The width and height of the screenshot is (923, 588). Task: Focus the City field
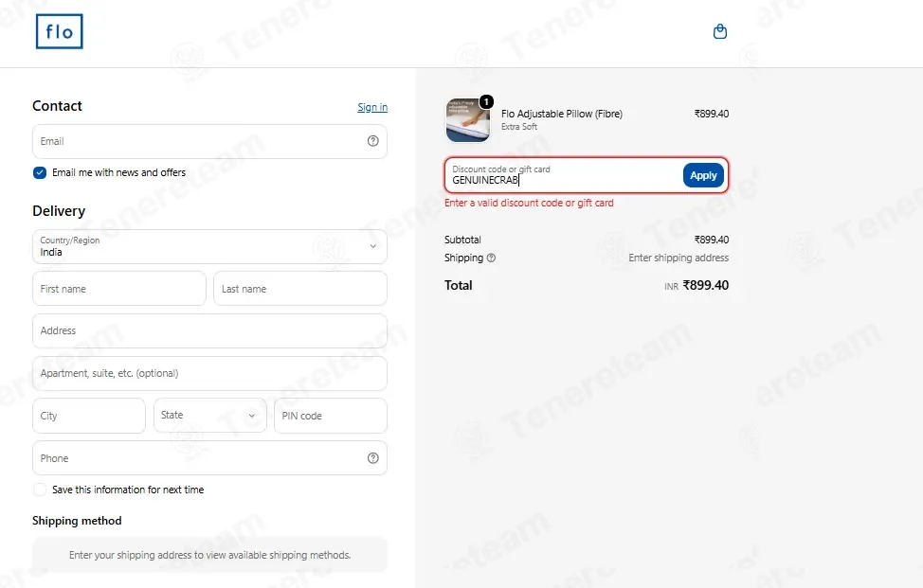pyautogui.click(x=89, y=416)
